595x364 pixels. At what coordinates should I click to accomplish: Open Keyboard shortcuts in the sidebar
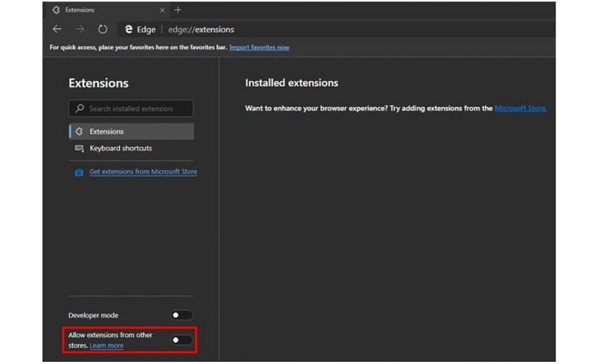pos(132,149)
